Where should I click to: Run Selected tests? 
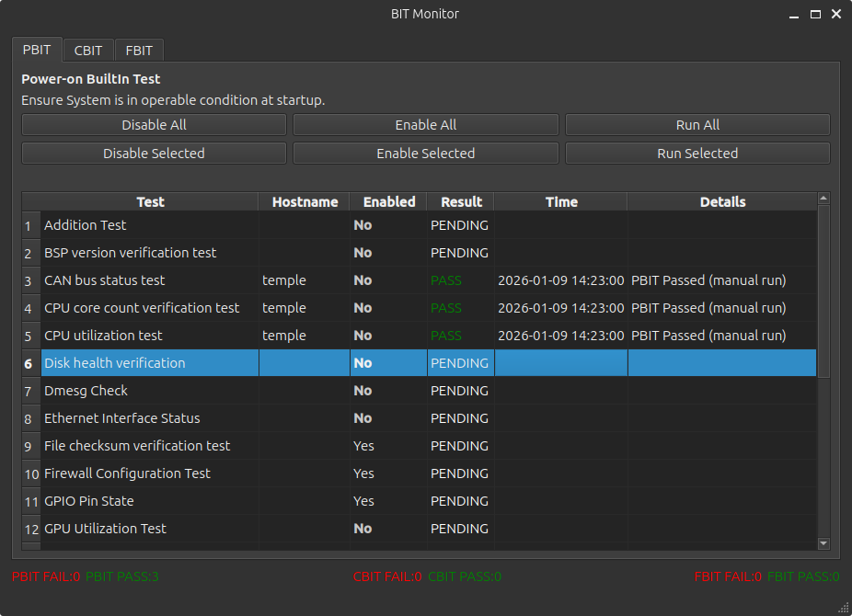point(697,153)
